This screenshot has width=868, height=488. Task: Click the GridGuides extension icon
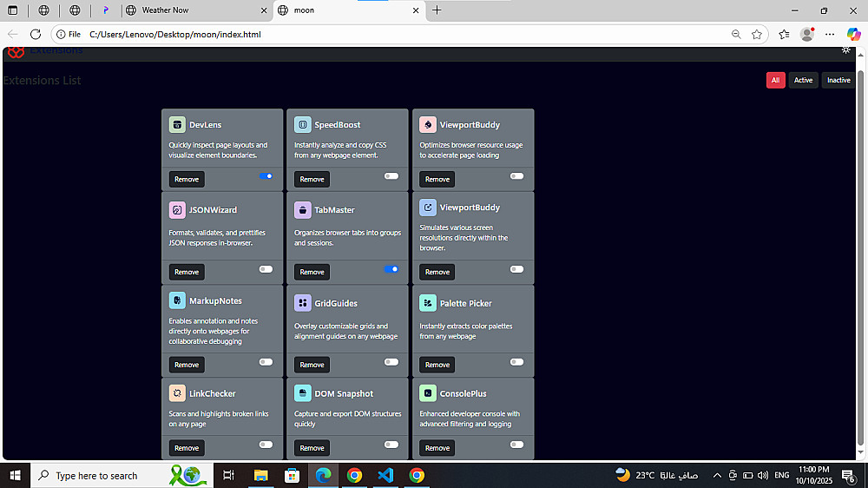pyautogui.click(x=302, y=303)
